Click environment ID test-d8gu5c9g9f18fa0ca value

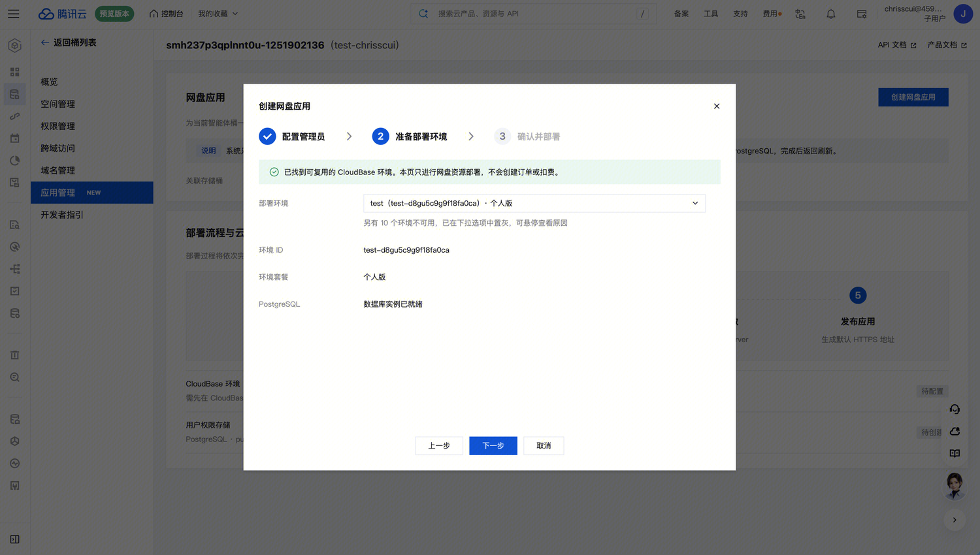click(406, 250)
